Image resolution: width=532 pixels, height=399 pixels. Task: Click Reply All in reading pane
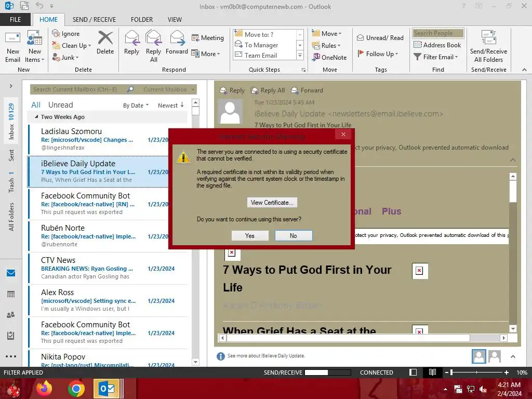(x=268, y=90)
